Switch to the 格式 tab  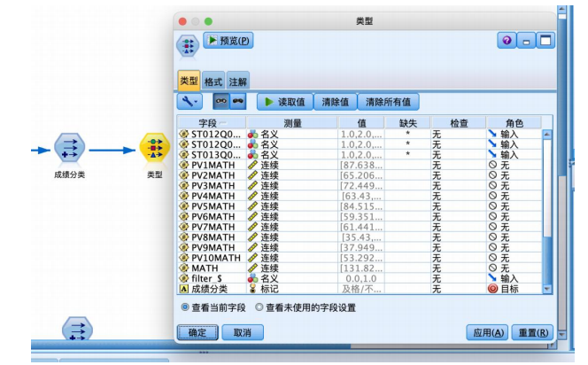tap(213, 81)
